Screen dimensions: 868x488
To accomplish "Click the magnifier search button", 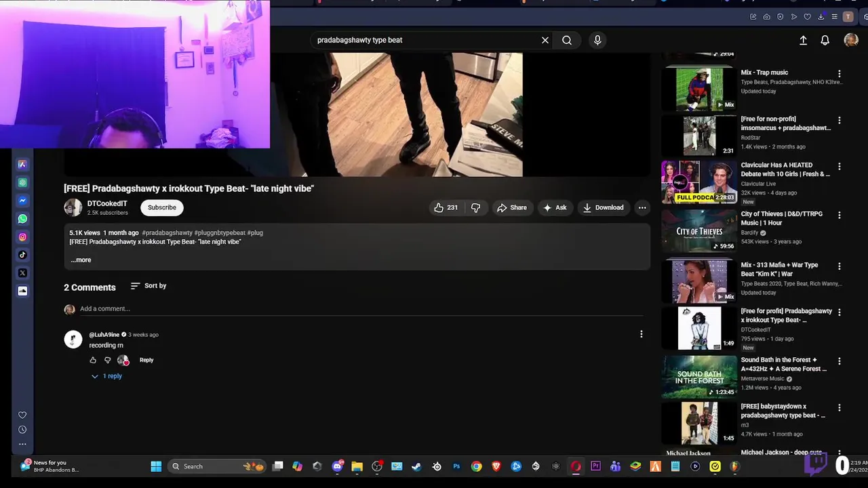I will pyautogui.click(x=567, y=40).
